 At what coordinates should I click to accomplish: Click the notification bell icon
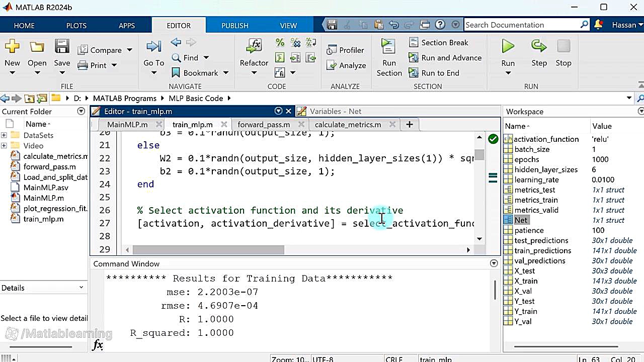pyautogui.click(x=598, y=25)
